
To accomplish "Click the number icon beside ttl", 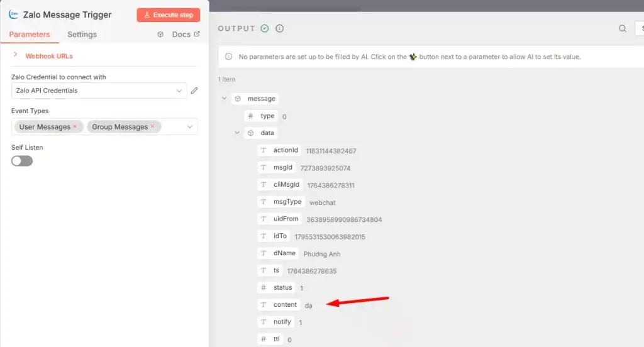I will [264, 339].
